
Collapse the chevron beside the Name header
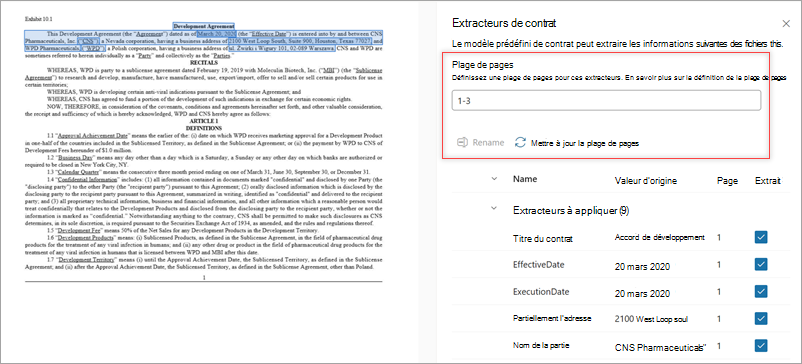[494, 179]
